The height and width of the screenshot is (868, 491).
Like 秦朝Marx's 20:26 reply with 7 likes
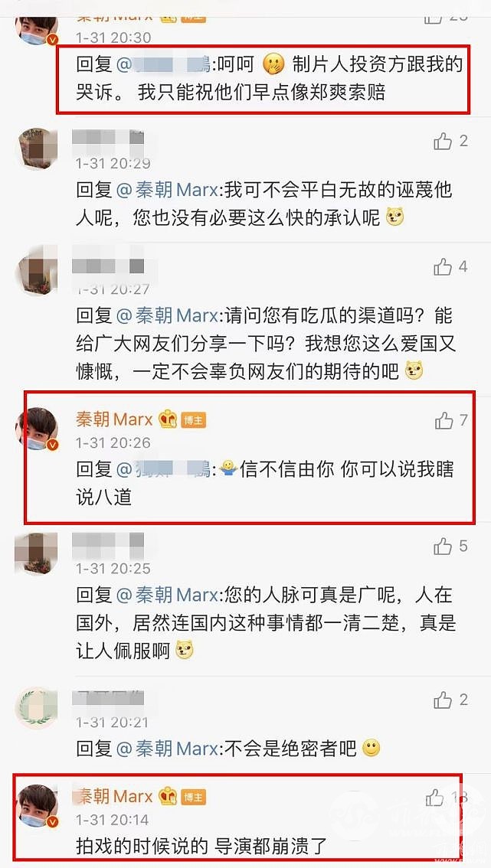[x=444, y=421]
